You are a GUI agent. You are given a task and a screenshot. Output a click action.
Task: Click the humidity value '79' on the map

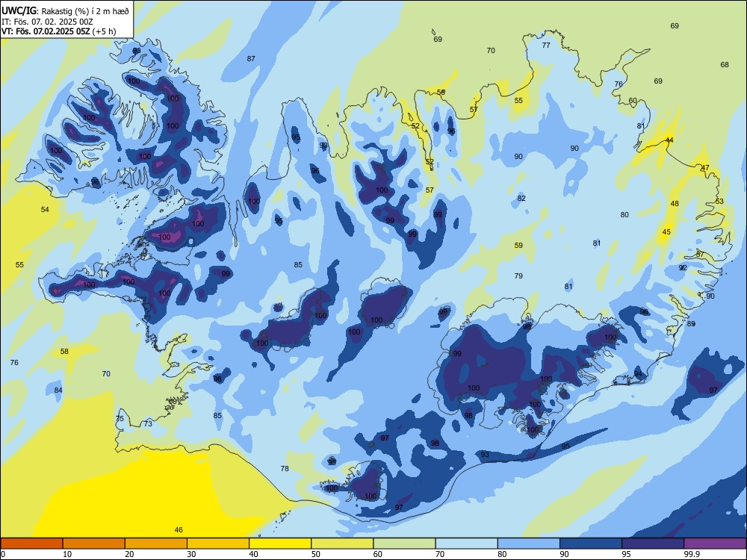click(x=519, y=276)
